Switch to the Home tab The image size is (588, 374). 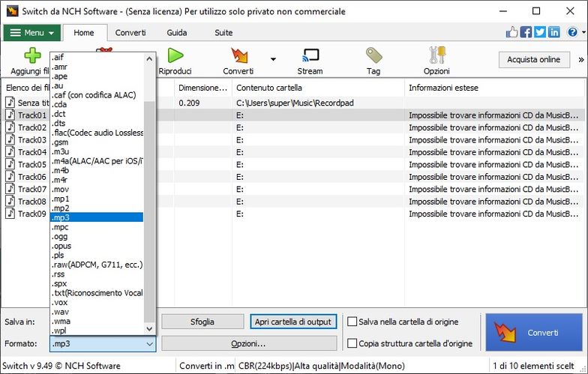84,33
